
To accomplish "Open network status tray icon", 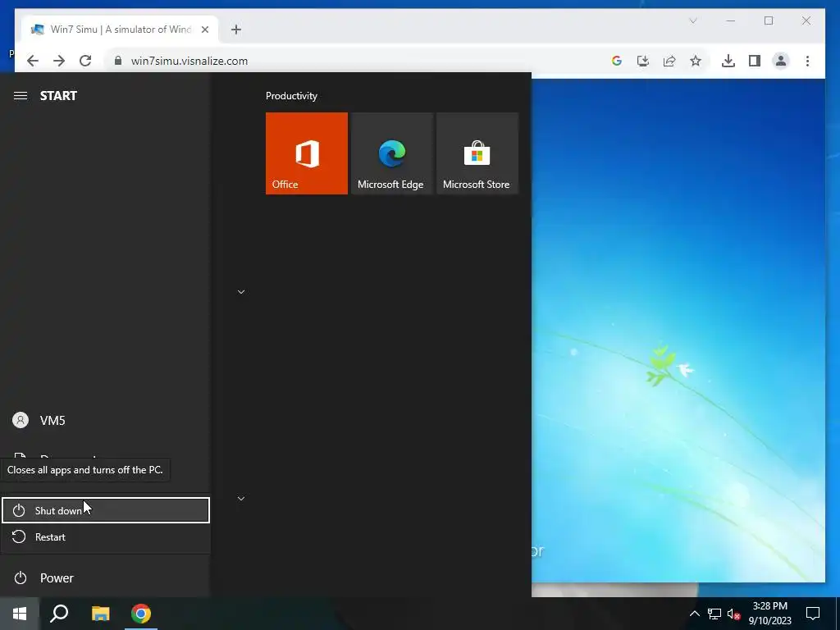I will coord(714,614).
